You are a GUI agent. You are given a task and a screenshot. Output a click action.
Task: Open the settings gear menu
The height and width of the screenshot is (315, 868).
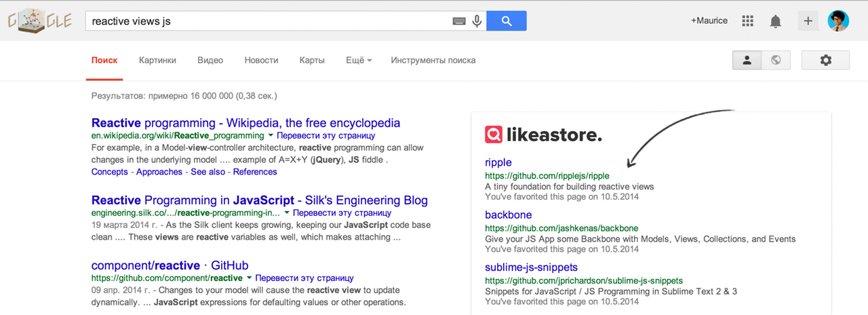[825, 60]
